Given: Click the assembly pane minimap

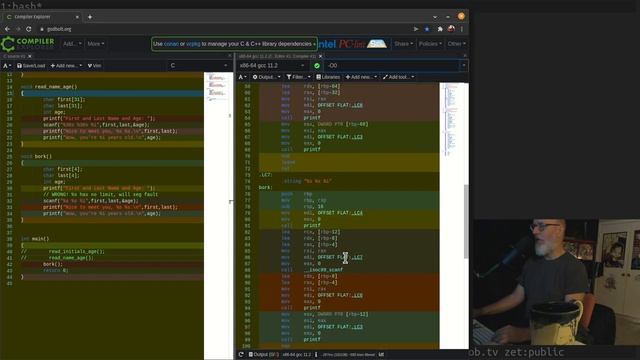Looking at the screenshot, I should [451, 216].
